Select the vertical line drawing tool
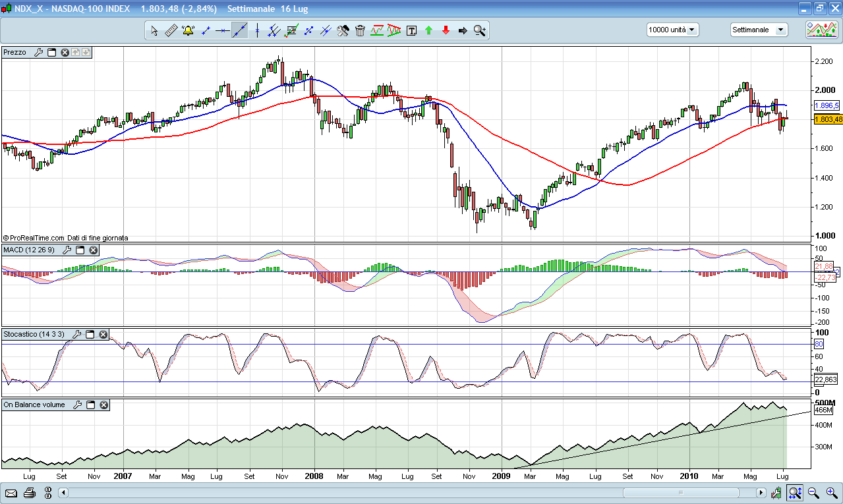The height and width of the screenshot is (504, 843). (x=257, y=30)
